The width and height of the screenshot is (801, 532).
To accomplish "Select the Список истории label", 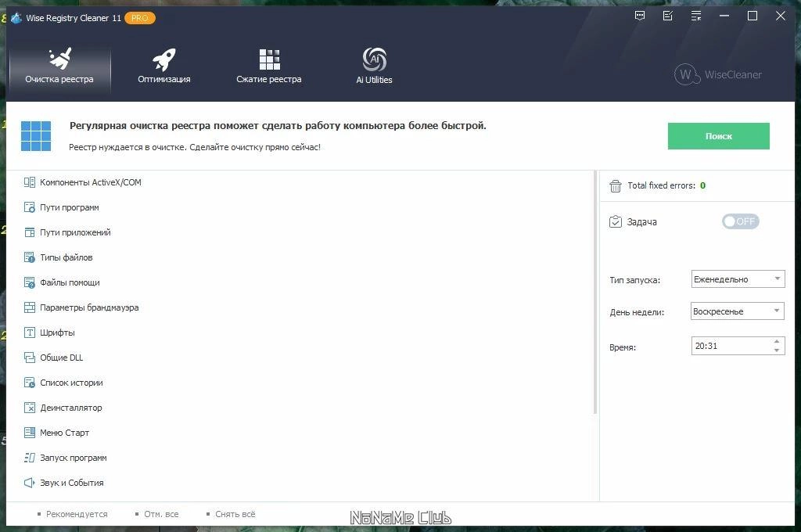I will click(71, 383).
